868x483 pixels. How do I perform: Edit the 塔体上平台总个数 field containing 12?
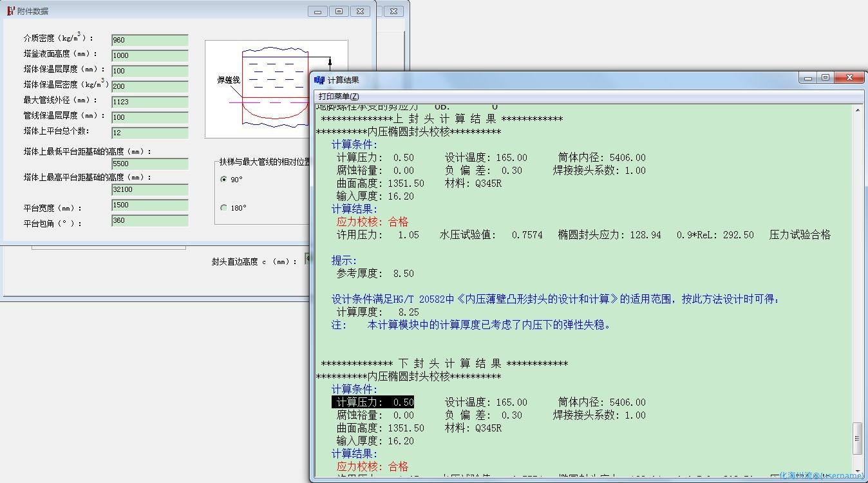point(150,133)
